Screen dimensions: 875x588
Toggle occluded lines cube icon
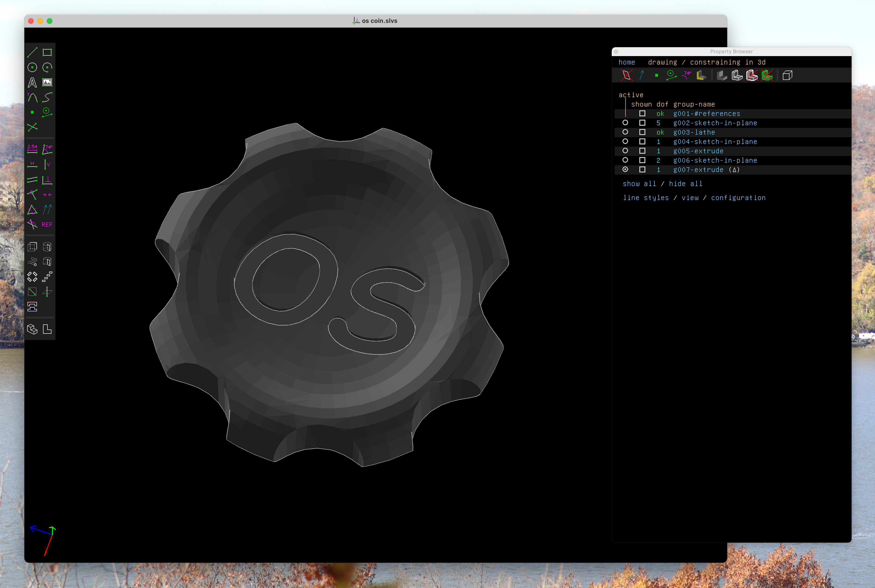coord(788,75)
